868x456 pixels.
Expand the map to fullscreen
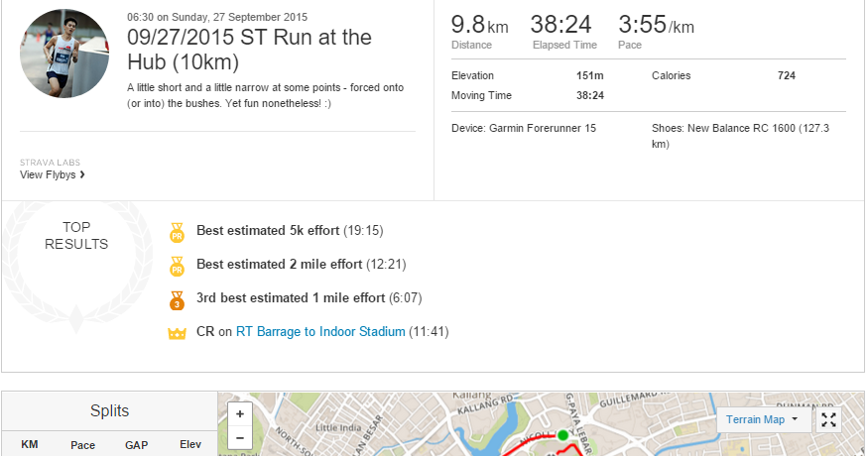829,419
